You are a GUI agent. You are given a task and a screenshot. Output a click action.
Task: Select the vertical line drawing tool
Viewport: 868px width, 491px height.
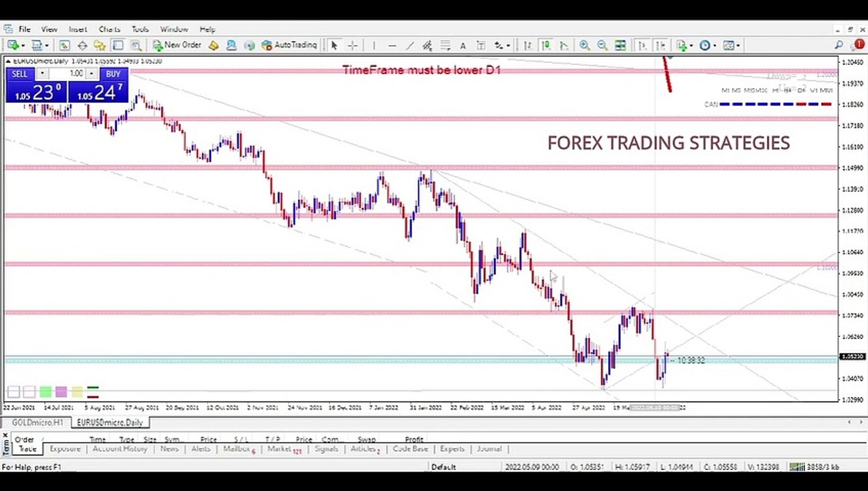pyautogui.click(x=373, y=45)
